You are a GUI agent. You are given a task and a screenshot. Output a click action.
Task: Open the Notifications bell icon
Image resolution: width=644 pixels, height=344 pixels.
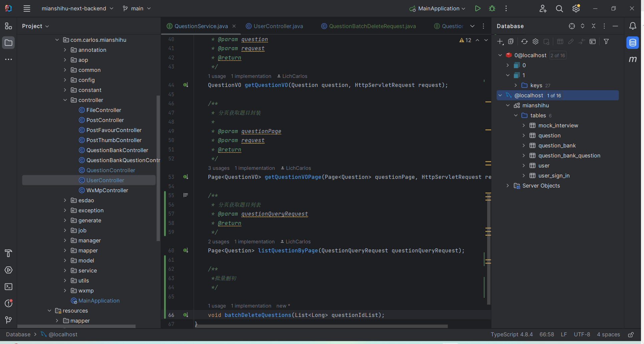(632, 26)
